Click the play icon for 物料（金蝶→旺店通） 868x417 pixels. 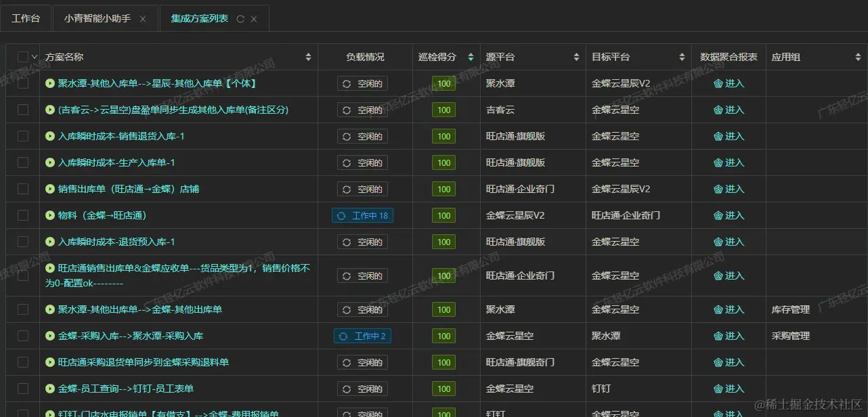click(50, 215)
